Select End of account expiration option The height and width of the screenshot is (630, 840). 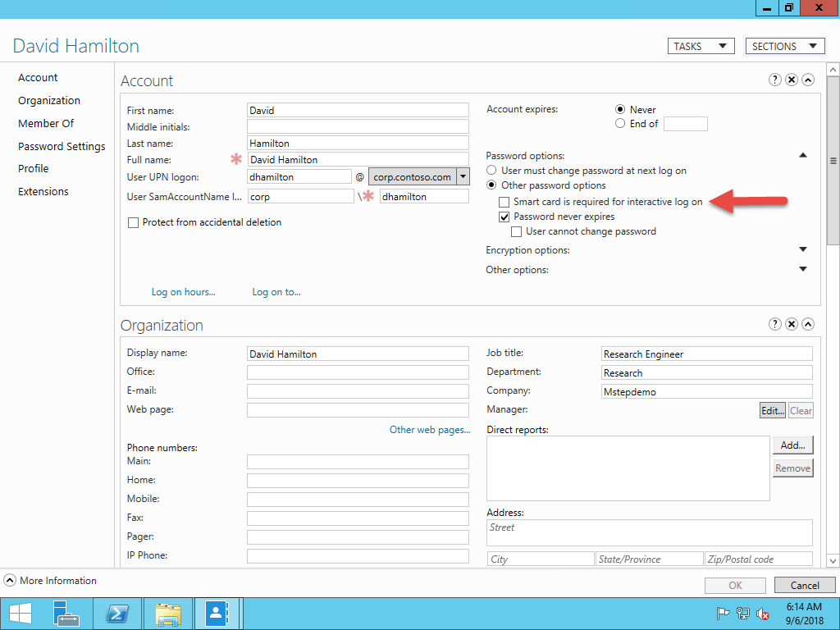tap(620, 124)
